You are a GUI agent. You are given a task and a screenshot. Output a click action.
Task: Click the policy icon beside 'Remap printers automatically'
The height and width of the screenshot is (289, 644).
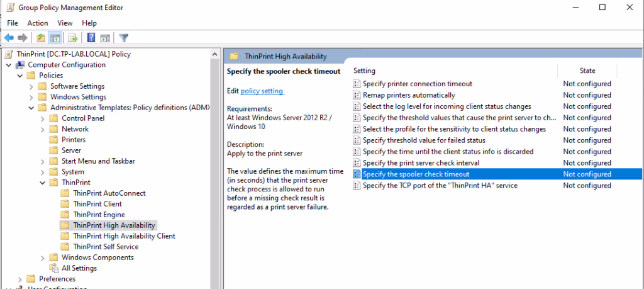click(357, 95)
